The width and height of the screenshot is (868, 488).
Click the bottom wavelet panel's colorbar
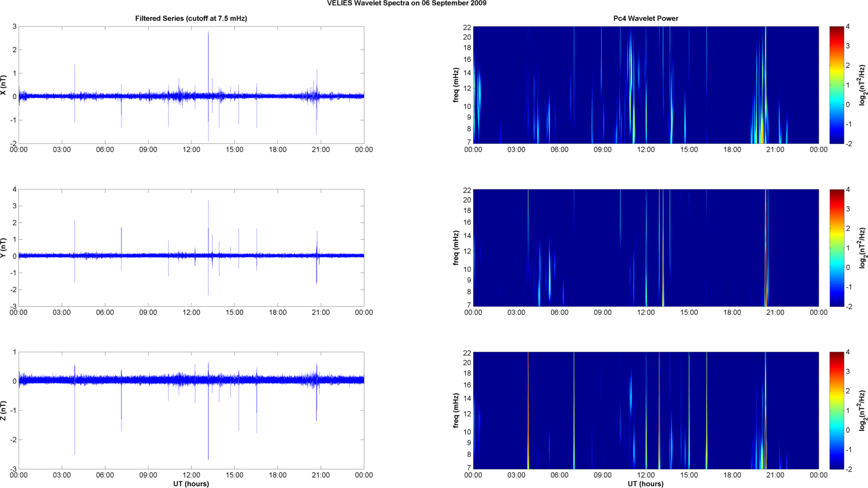coord(836,411)
